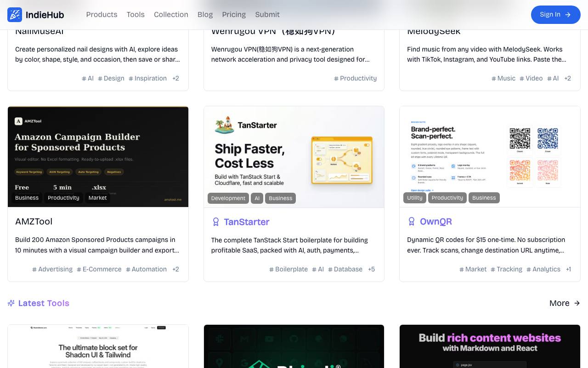Click the OwnQR description text
Screen dimensions: 588x368
[490, 245]
